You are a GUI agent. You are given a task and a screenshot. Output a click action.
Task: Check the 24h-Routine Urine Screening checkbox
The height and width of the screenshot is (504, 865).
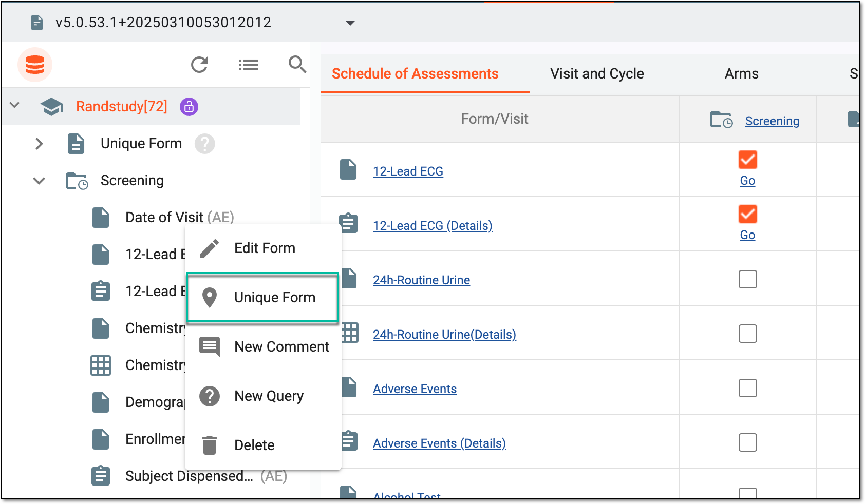coord(748,279)
